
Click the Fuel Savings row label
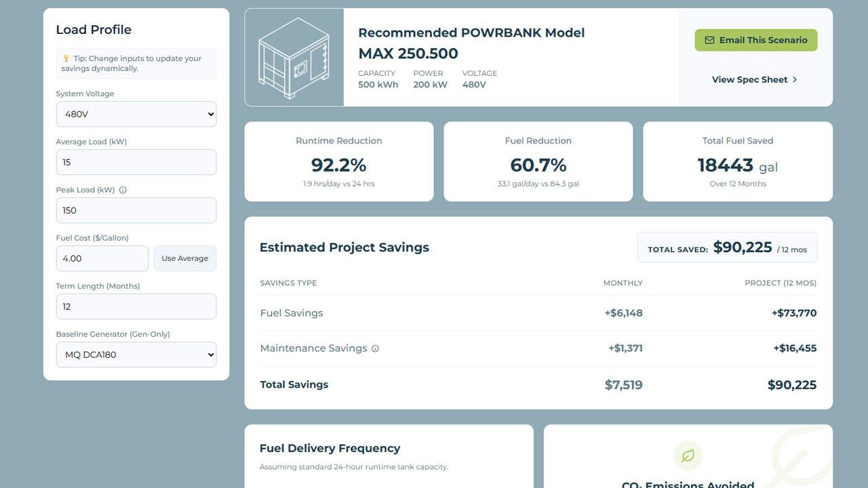point(292,313)
